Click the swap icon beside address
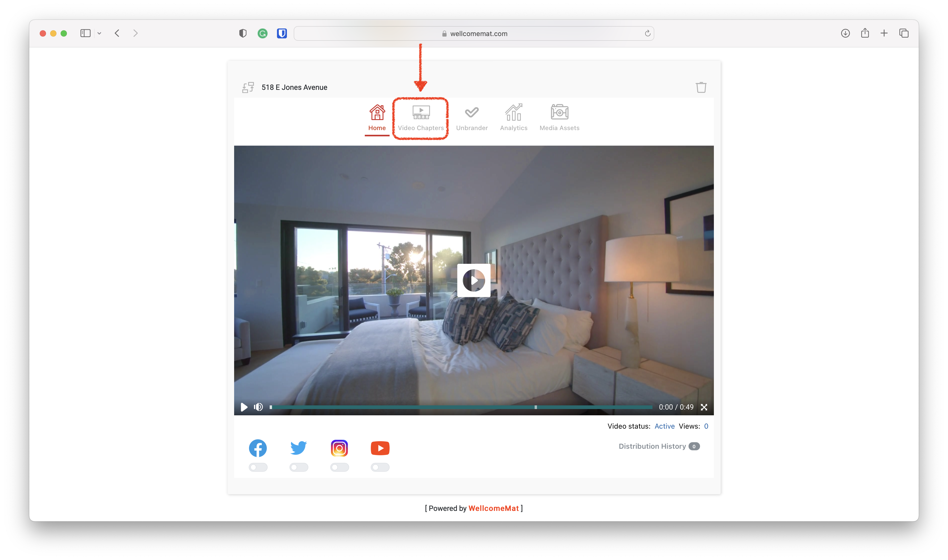 pyautogui.click(x=248, y=87)
